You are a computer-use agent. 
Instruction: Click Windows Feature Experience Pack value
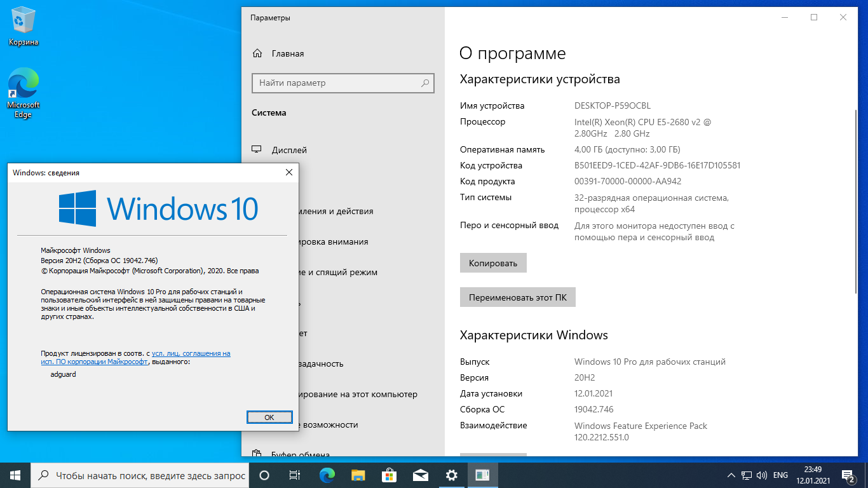pos(641,431)
